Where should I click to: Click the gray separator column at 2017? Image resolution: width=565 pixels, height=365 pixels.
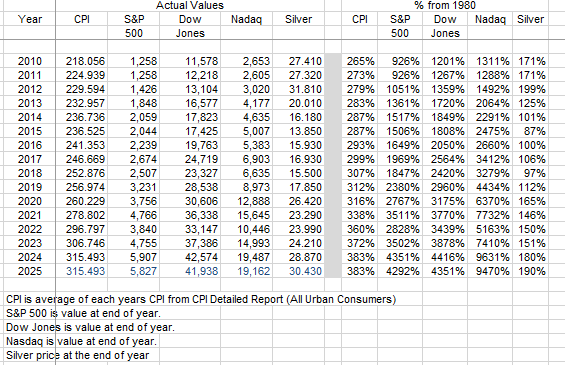click(333, 159)
